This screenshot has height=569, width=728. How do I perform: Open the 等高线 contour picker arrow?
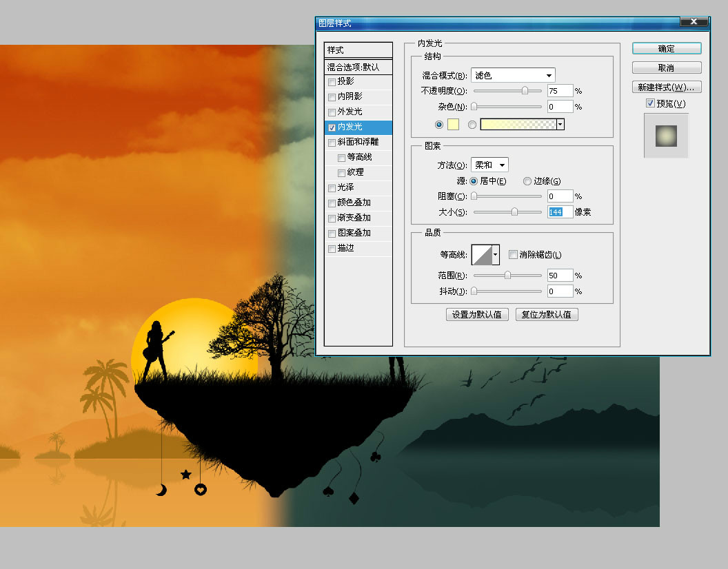tap(496, 255)
